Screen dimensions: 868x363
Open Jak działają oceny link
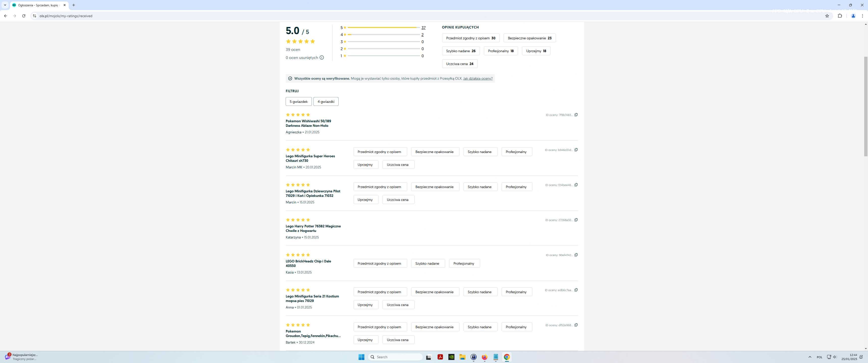click(478, 78)
